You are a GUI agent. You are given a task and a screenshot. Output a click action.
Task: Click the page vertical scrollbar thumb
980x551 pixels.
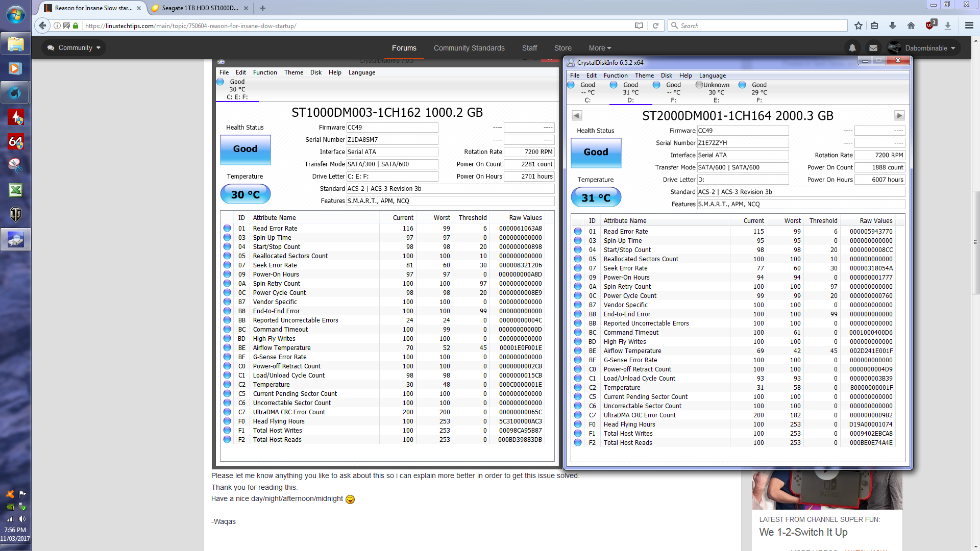click(x=975, y=242)
